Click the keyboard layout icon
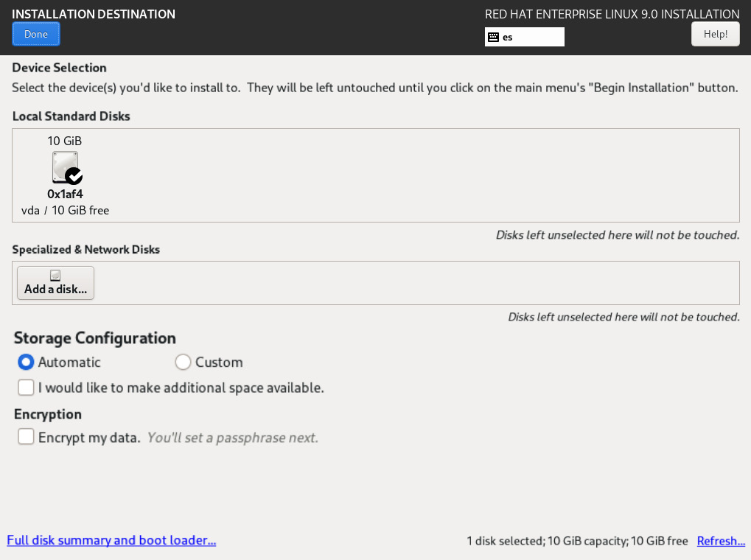751x560 pixels. pos(493,37)
